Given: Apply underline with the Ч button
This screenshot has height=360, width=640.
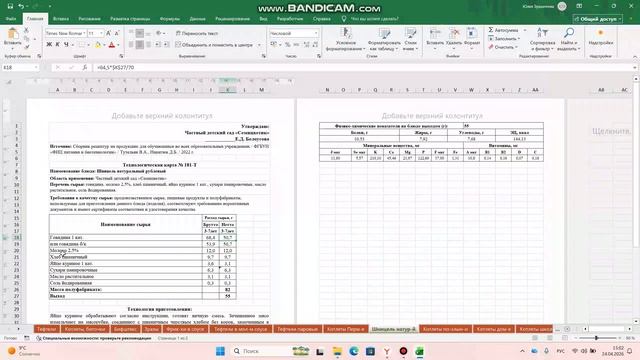Looking at the screenshot, I should [x=66, y=44].
